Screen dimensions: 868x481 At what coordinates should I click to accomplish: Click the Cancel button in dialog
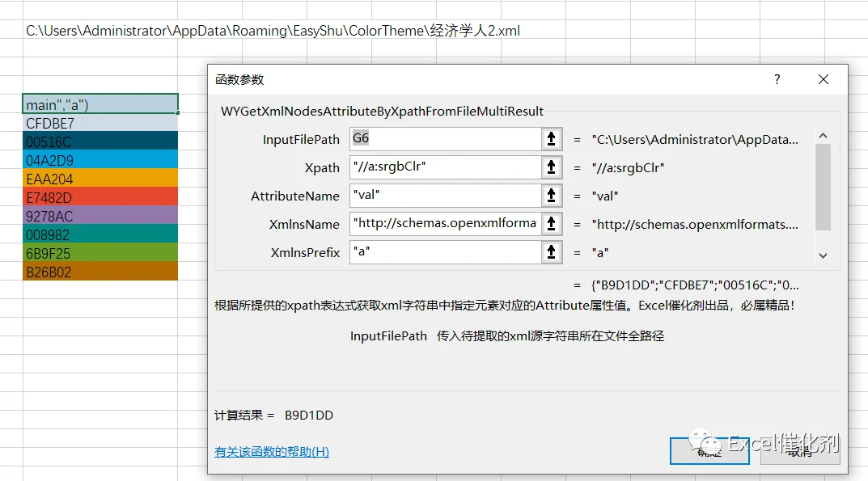(800, 451)
